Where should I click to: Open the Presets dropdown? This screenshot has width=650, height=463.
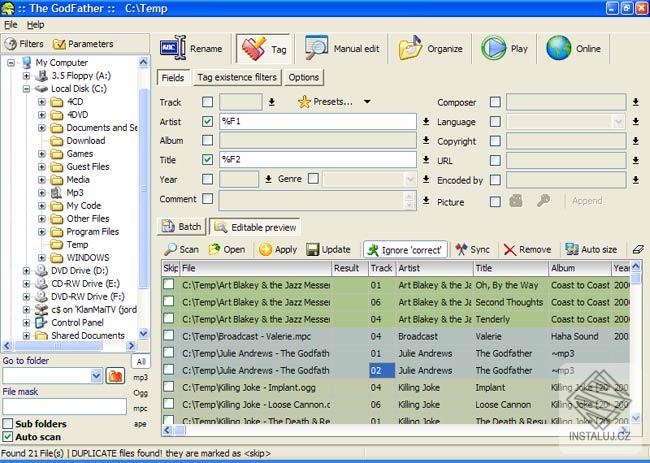click(335, 101)
